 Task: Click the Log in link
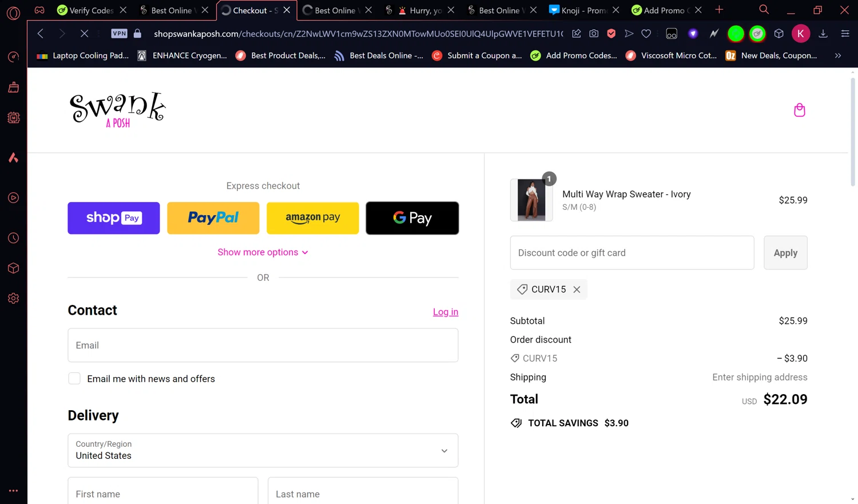446,312
